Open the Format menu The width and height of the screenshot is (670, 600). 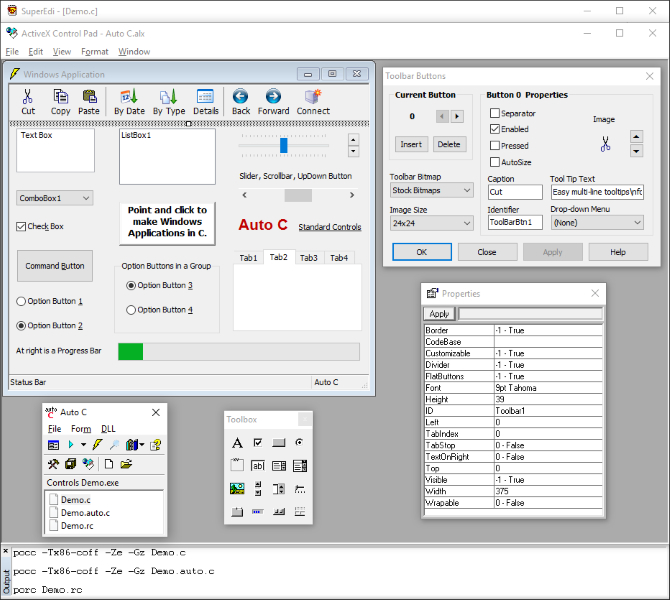(95, 51)
